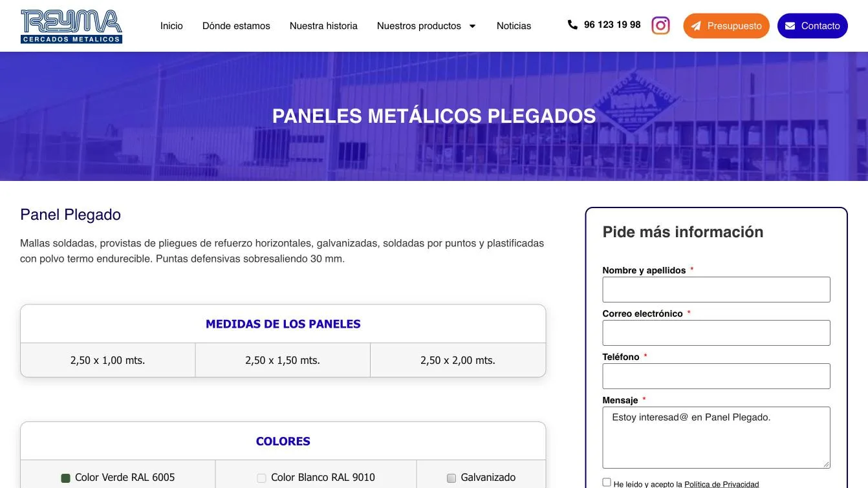The height and width of the screenshot is (488, 868).
Task: Follow the Política de Privacidad link
Action: 721,484
